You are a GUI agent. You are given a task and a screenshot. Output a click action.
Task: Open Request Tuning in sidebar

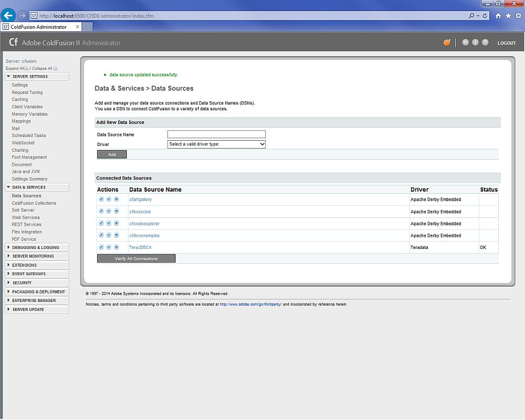click(x=27, y=92)
